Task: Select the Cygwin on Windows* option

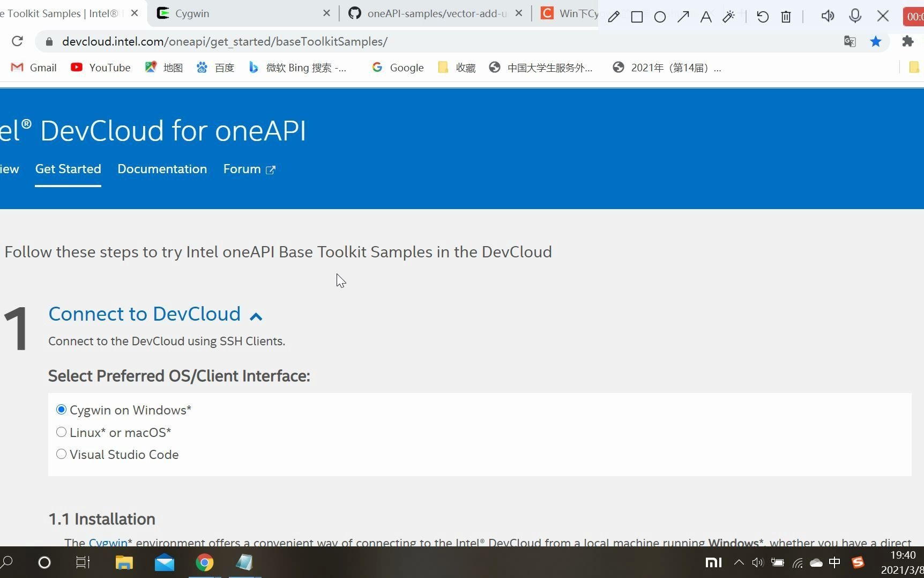Action: pos(61,410)
